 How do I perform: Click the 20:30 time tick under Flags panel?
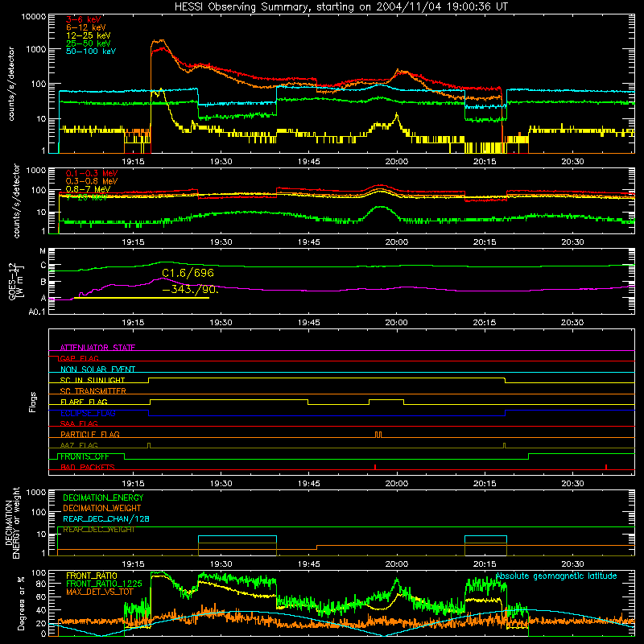point(572,484)
